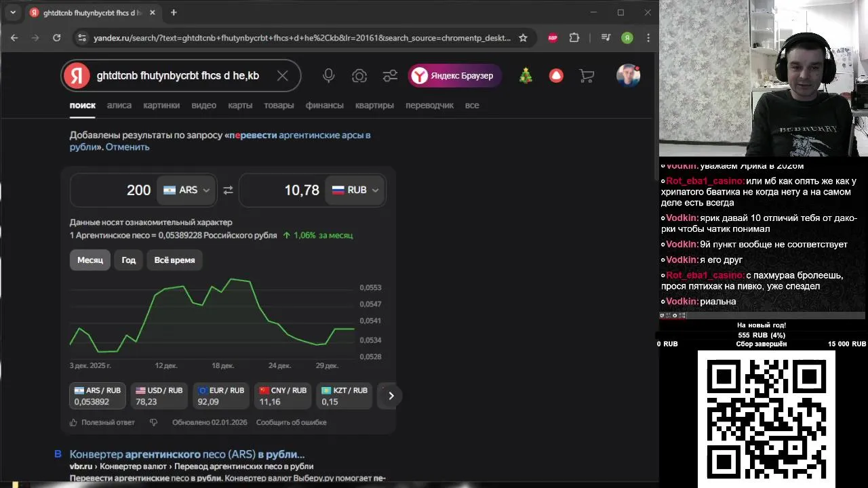
Task: Click the Yandex logo in search bar
Action: [77, 76]
